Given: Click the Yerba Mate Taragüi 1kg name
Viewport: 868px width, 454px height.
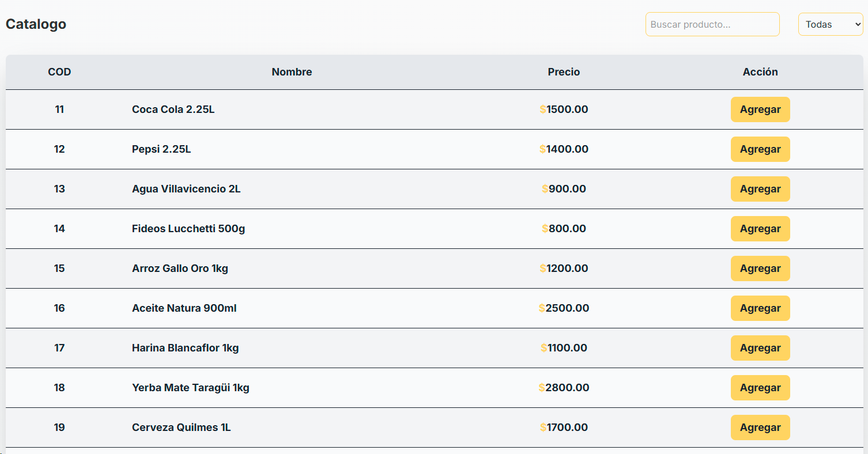Looking at the screenshot, I should (x=191, y=388).
